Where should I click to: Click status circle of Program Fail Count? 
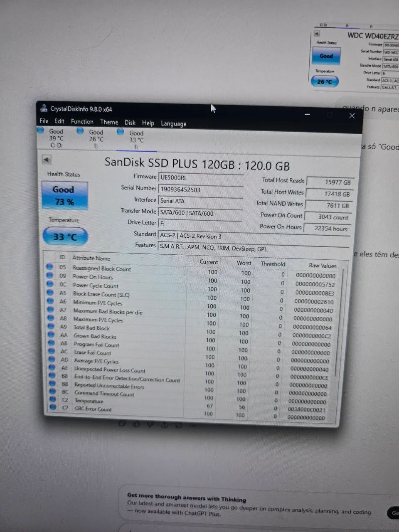(x=52, y=343)
